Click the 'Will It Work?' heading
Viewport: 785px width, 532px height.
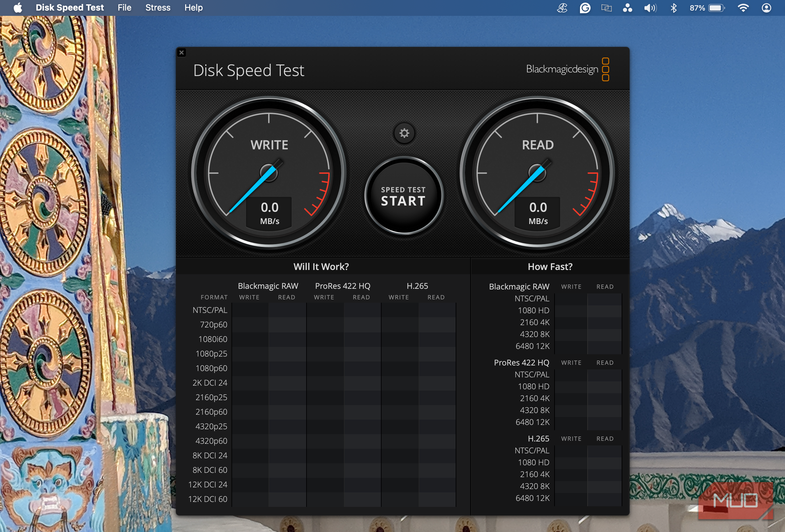(x=321, y=267)
